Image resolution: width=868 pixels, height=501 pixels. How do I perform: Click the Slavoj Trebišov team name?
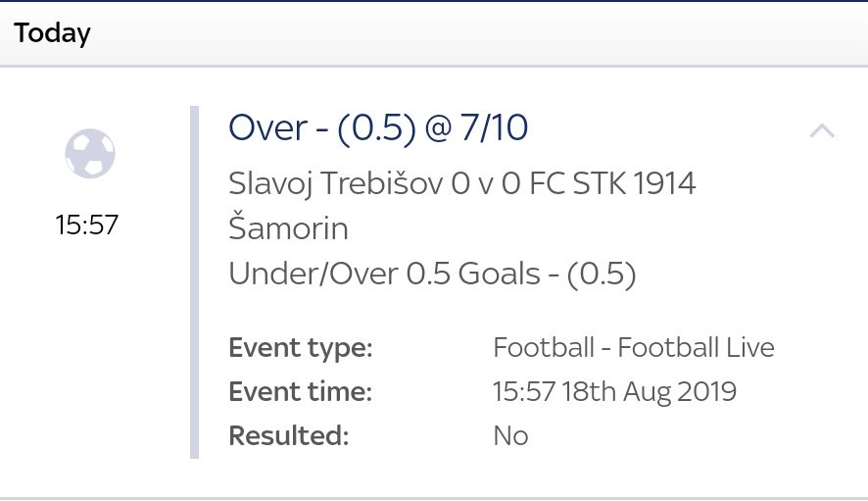coord(336,183)
